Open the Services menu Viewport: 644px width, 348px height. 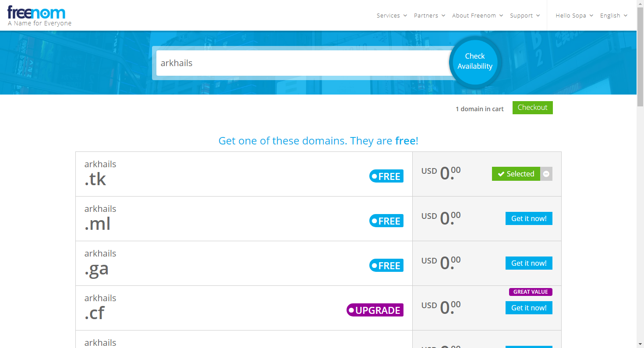tap(392, 15)
